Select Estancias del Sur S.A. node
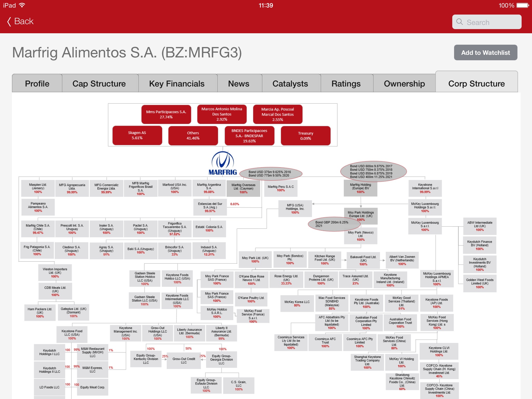This screenshot has height=399, width=532. [210, 207]
